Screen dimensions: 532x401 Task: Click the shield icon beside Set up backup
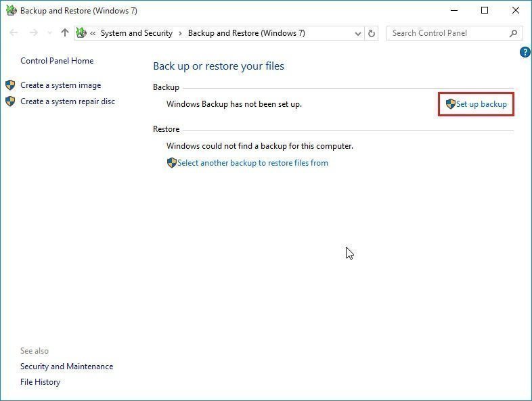pos(450,104)
